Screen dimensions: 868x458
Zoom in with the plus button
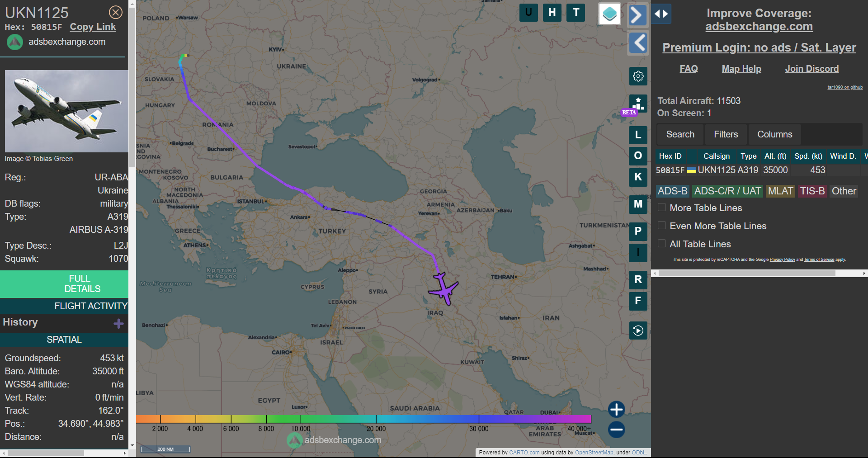[x=616, y=410]
